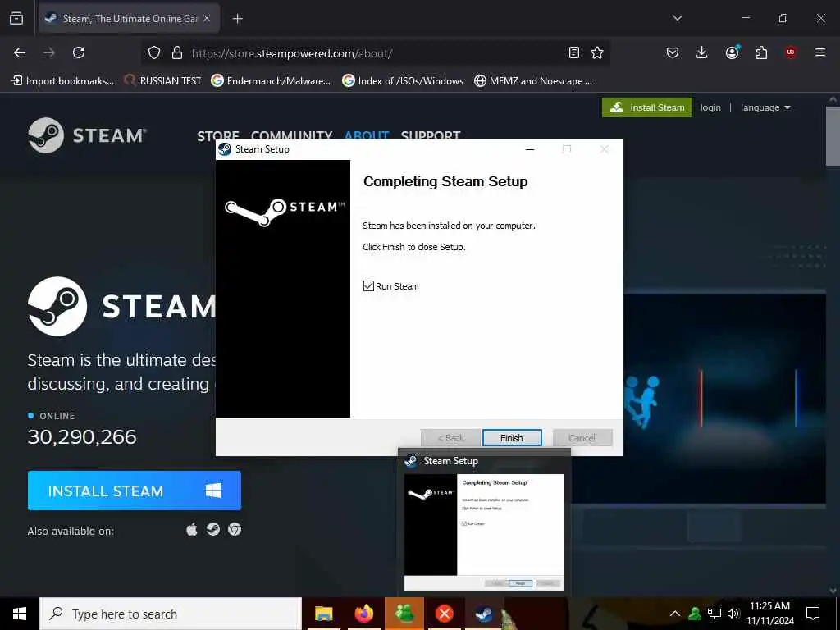Click the taskbar search box
Viewport: 840px width, 630px height.
click(171, 614)
